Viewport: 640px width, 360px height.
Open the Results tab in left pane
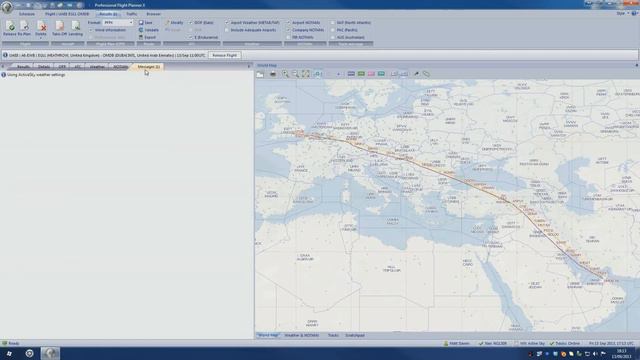coord(23,67)
